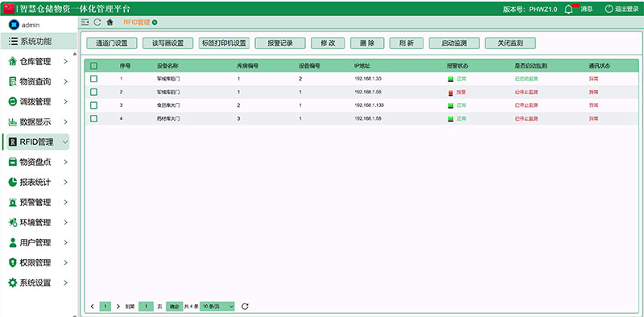The width and height of the screenshot is (644, 317).
Task: Click the IP address 192.168.1.133 cell
Action: click(369, 105)
